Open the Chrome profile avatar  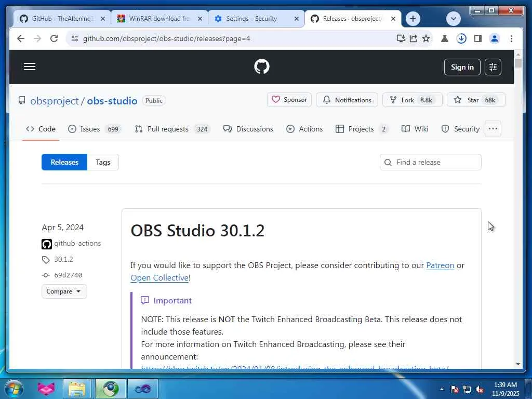pyautogui.click(x=495, y=38)
